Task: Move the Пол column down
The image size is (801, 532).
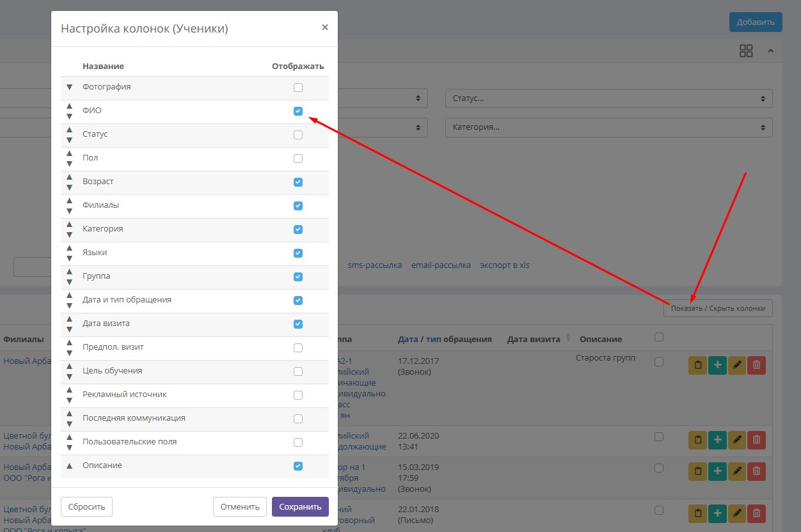Action: (x=70, y=164)
